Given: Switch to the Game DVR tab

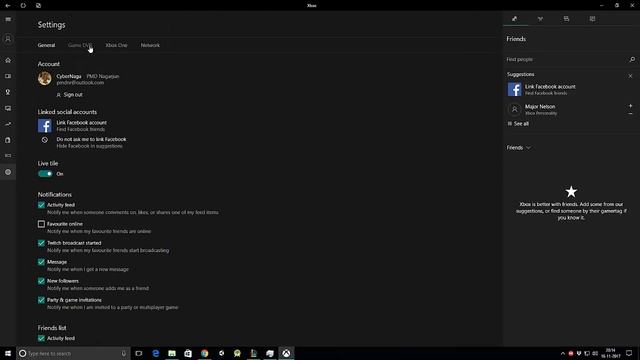Looking at the screenshot, I should tap(80, 45).
